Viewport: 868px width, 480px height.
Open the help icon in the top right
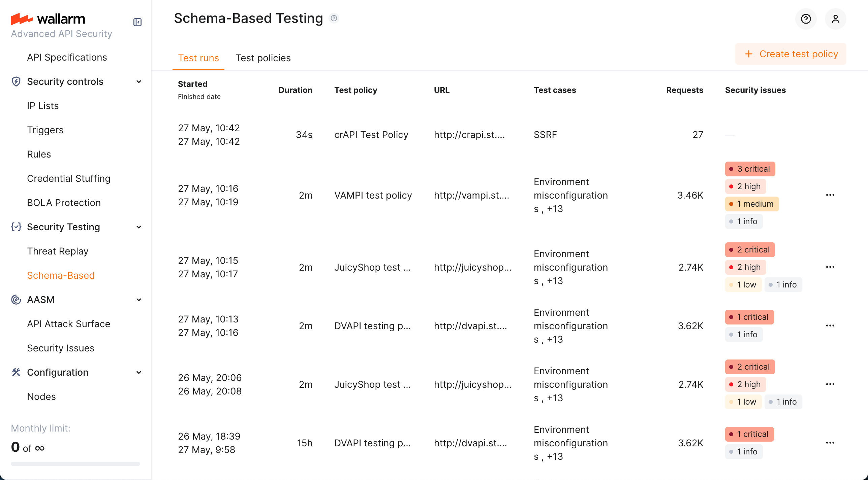pyautogui.click(x=806, y=19)
